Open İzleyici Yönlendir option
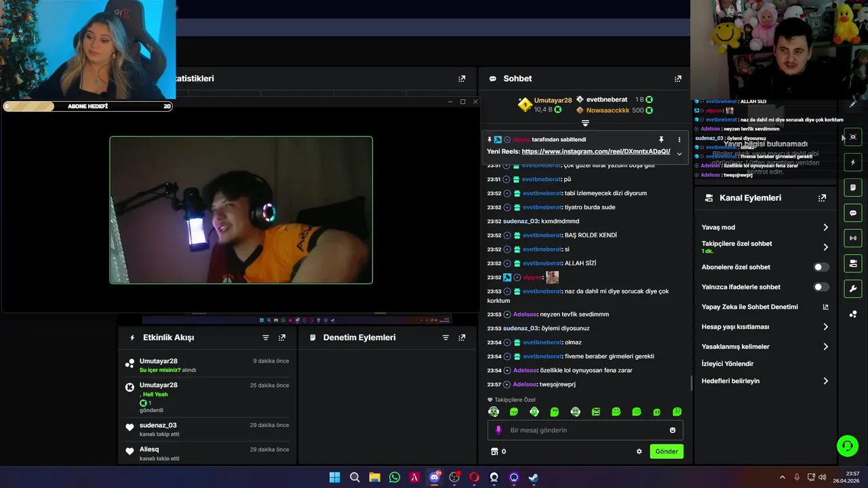Image resolution: width=868 pixels, height=488 pixels. [x=728, y=364]
